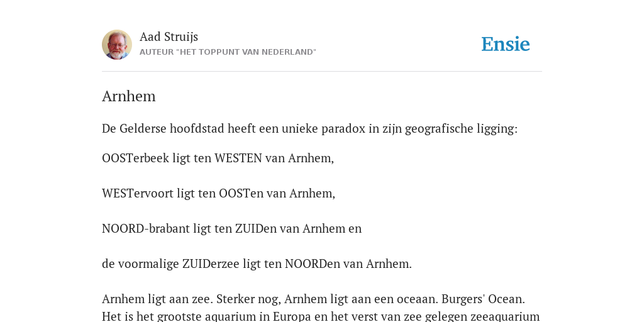644x322 pixels.
Task: Click the line starting with WESTervoort
Action: (x=218, y=193)
